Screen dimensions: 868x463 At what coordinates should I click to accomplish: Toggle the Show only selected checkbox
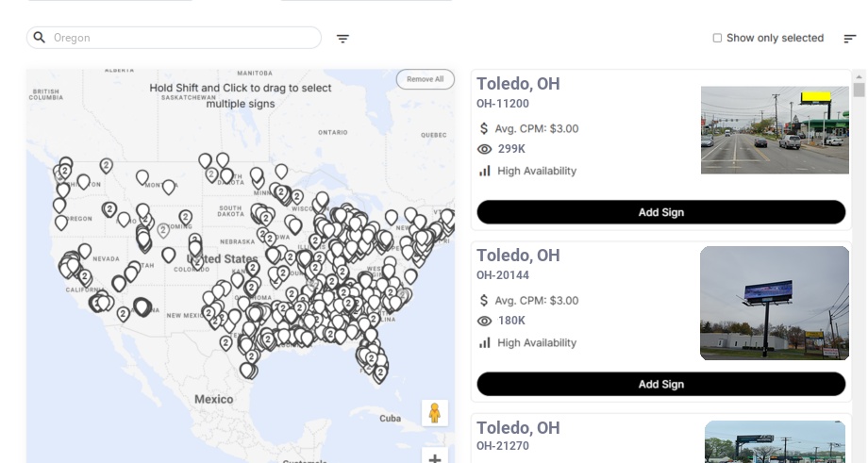717,39
